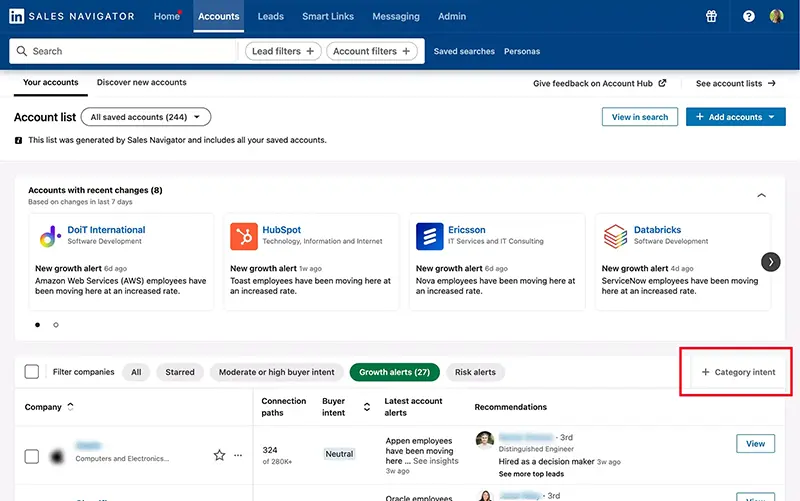Open Personas

point(521,51)
